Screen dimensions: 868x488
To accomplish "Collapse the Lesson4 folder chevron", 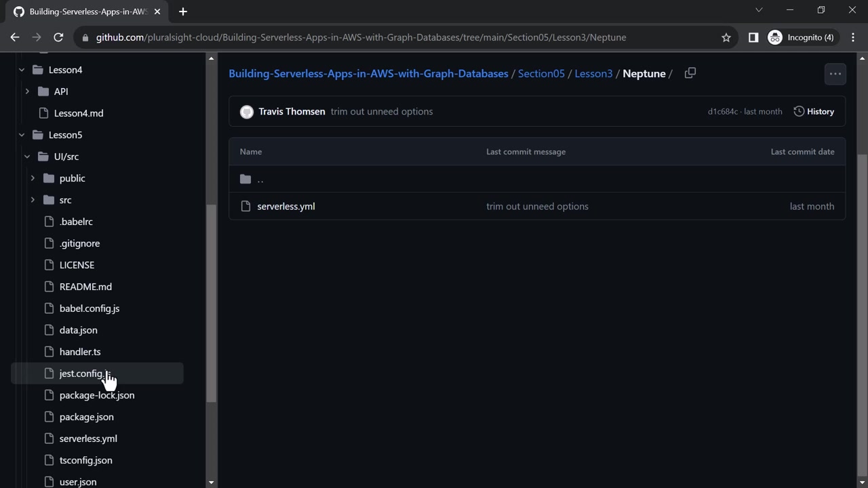I will pos(22,70).
